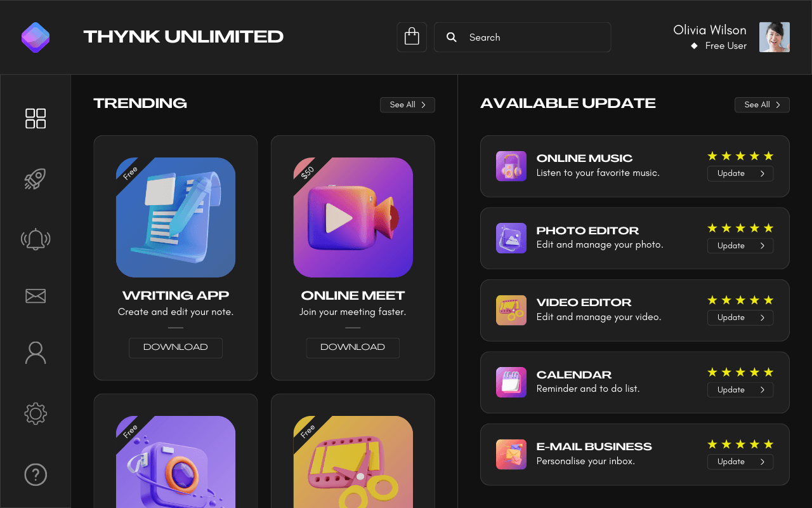Image resolution: width=812 pixels, height=508 pixels.
Task: Click the Online Music app icon
Action: click(x=511, y=166)
